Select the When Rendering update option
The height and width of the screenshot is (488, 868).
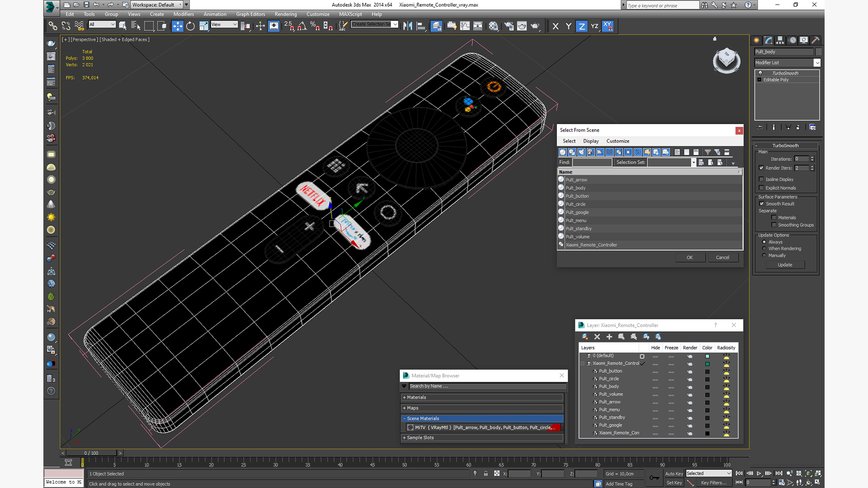pyautogui.click(x=764, y=249)
